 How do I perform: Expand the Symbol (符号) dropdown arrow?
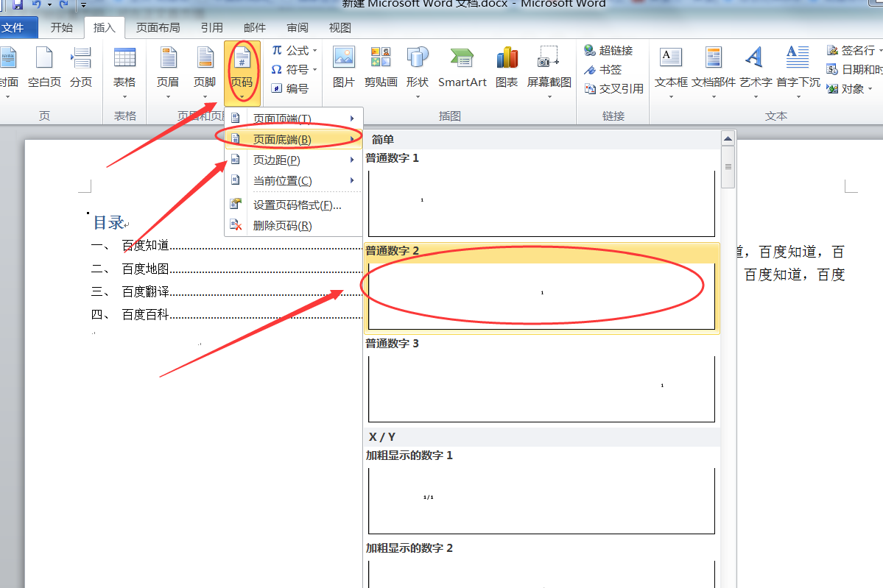coord(314,70)
